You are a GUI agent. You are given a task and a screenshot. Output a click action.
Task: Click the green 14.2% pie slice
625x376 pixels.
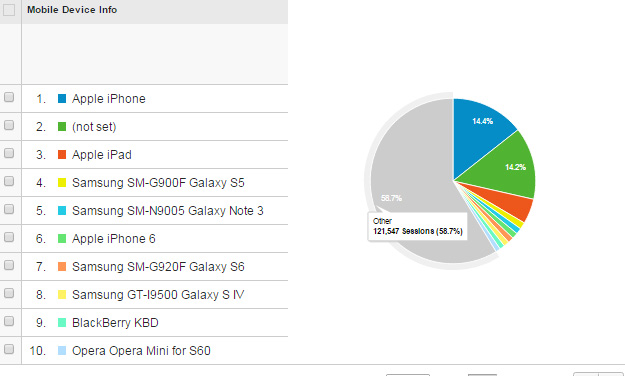click(506, 165)
